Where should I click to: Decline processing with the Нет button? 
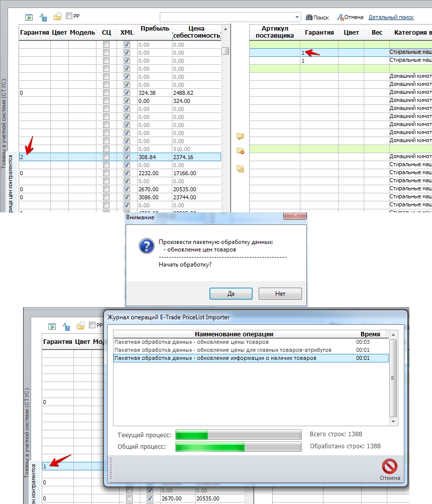coord(280,294)
